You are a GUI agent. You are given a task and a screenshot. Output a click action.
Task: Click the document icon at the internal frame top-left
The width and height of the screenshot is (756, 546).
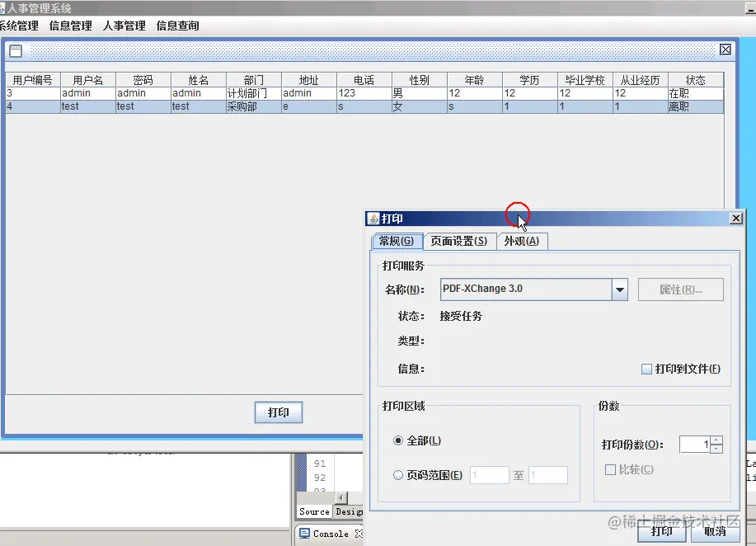[x=14, y=50]
